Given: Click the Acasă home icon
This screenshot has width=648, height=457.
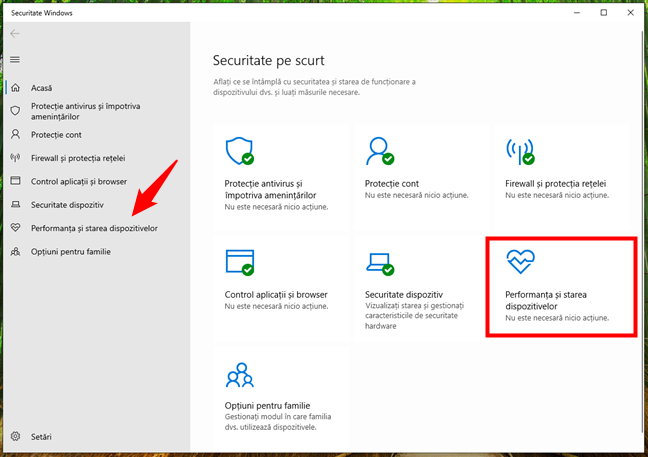Looking at the screenshot, I should pyautogui.click(x=14, y=86).
